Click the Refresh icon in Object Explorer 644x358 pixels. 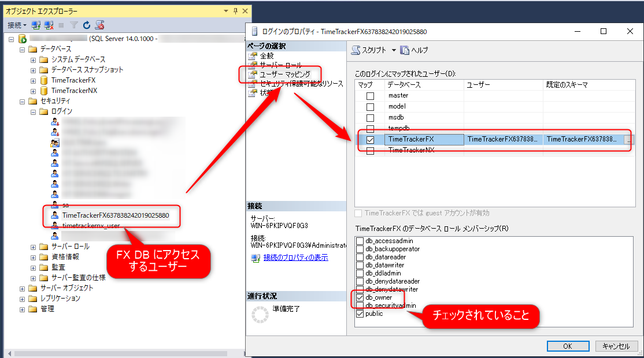[x=87, y=25]
